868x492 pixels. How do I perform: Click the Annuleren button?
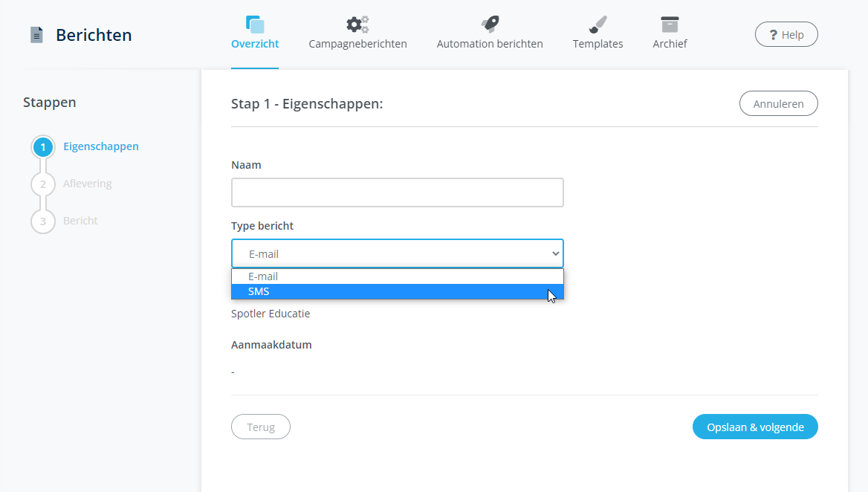point(778,103)
